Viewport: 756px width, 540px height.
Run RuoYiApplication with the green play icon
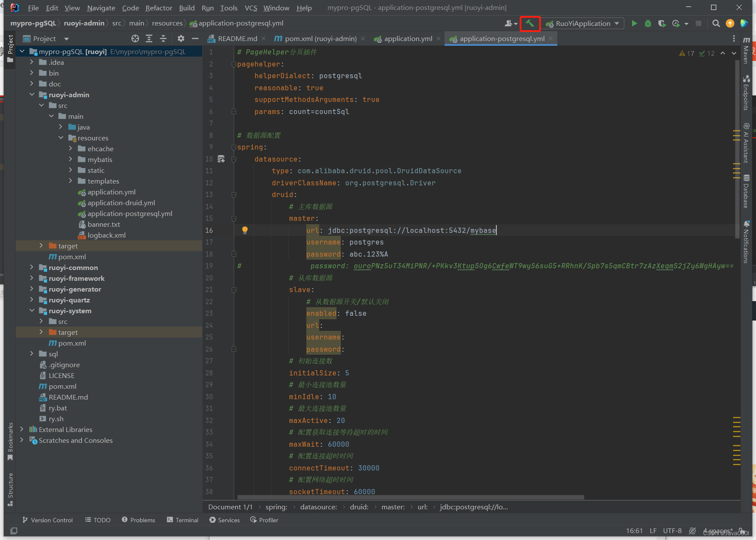pyautogui.click(x=634, y=23)
